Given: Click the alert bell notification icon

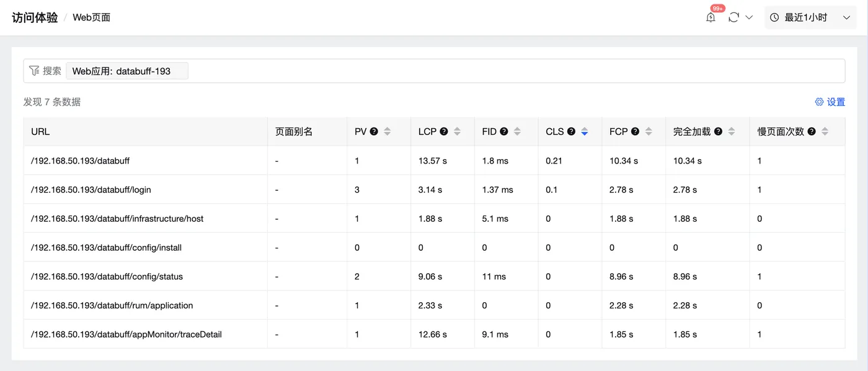Looking at the screenshot, I should (711, 17).
